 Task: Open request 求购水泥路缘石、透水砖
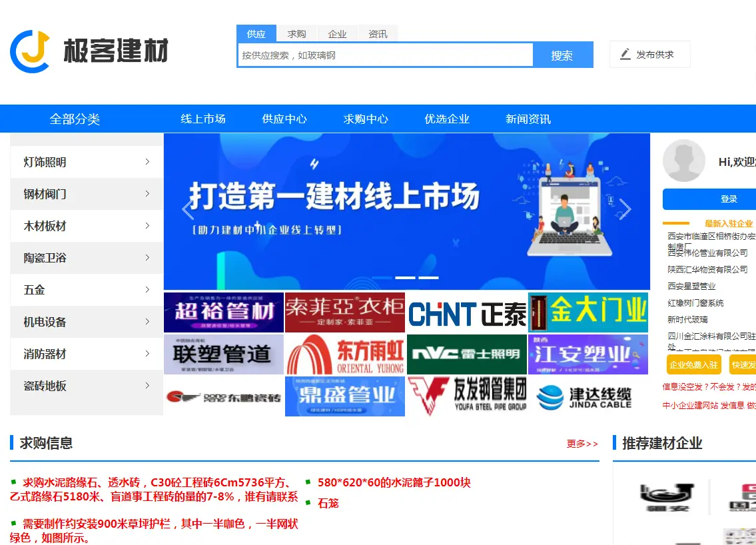(154, 489)
